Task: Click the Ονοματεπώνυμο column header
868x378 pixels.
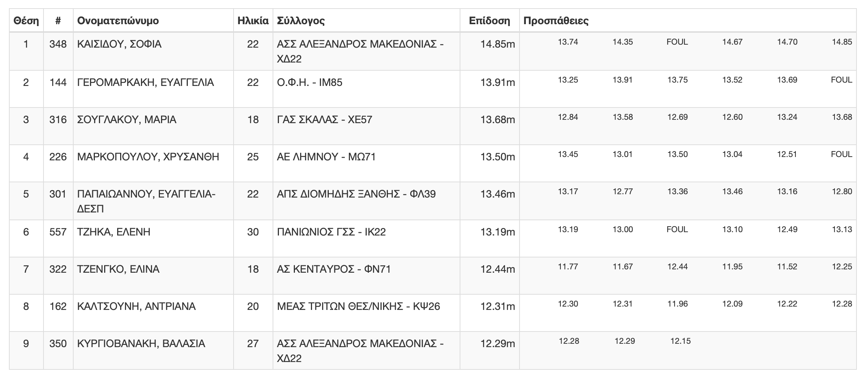Action: tap(118, 20)
